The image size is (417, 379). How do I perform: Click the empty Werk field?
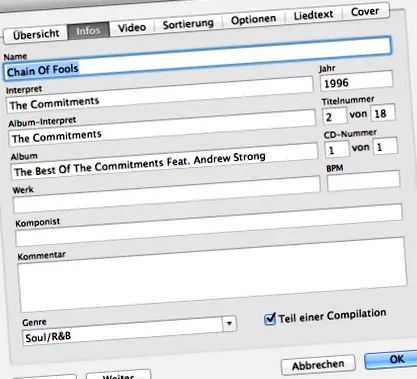[x=167, y=195]
